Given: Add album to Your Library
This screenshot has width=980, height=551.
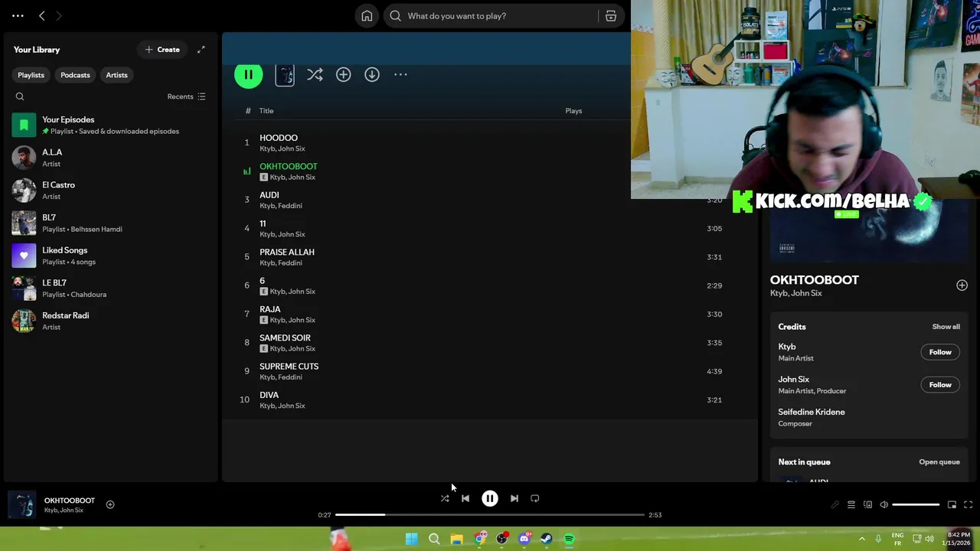Looking at the screenshot, I should [343, 74].
